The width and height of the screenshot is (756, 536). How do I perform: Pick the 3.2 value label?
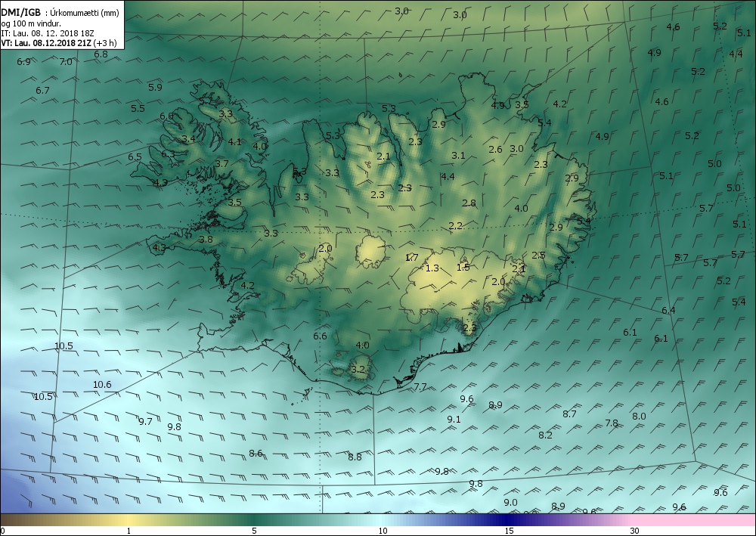(x=358, y=370)
